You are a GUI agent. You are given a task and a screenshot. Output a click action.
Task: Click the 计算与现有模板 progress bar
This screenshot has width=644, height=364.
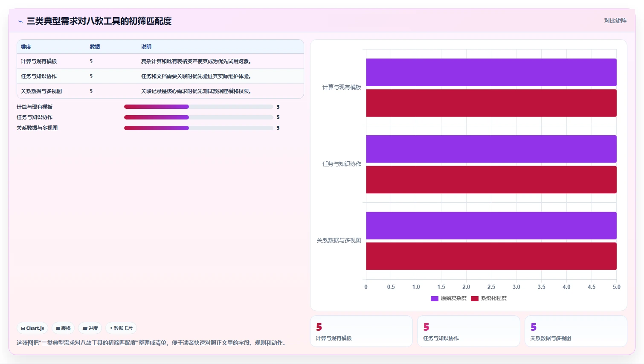[198, 107]
